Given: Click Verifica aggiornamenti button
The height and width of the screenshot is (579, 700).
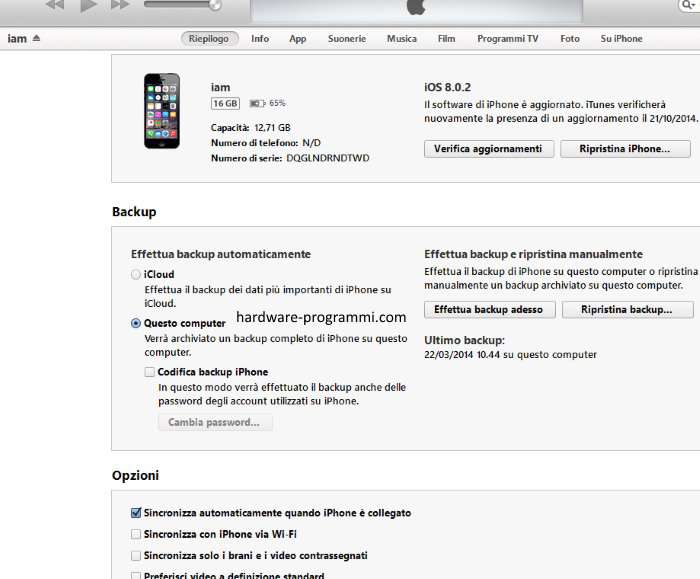Looking at the screenshot, I should tap(489, 149).
